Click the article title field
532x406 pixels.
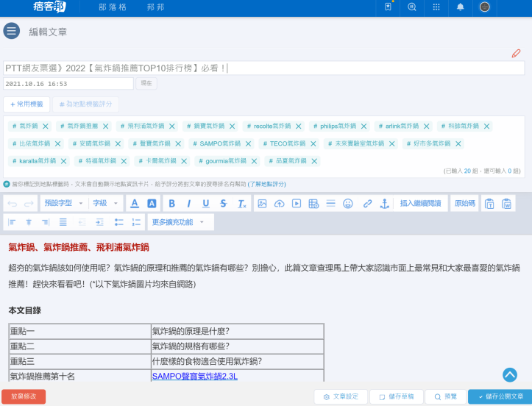(264, 68)
